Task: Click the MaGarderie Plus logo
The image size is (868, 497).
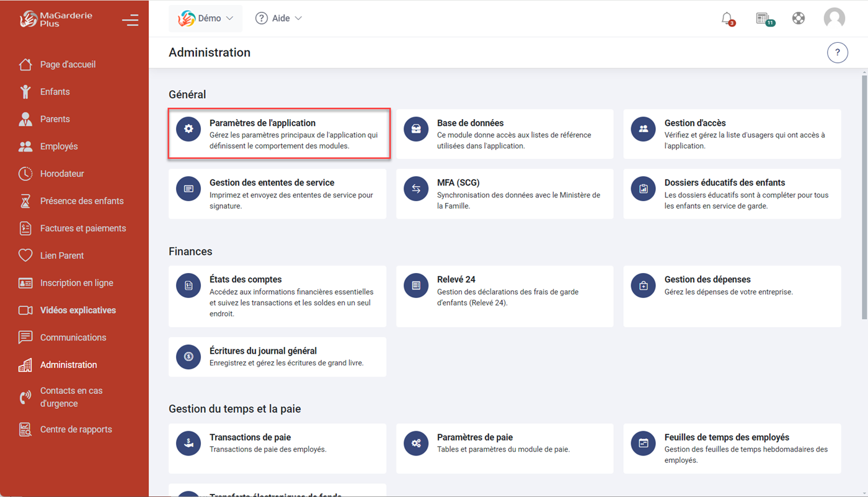Action: click(x=56, y=19)
